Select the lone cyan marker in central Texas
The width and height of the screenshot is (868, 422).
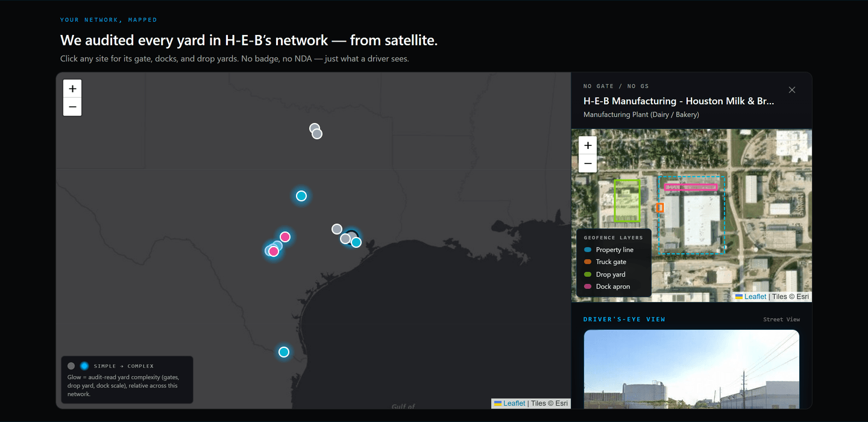(x=301, y=196)
